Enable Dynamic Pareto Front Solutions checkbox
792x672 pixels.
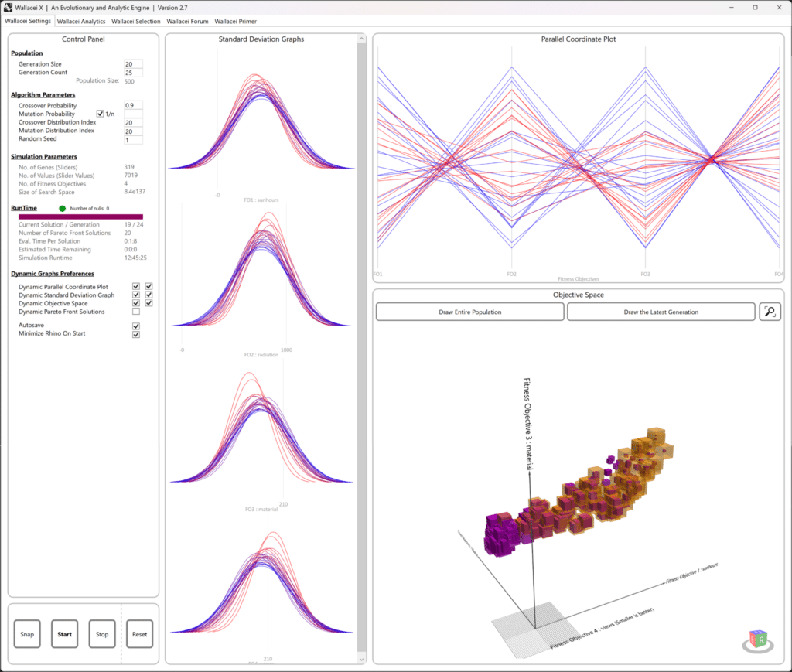136,312
